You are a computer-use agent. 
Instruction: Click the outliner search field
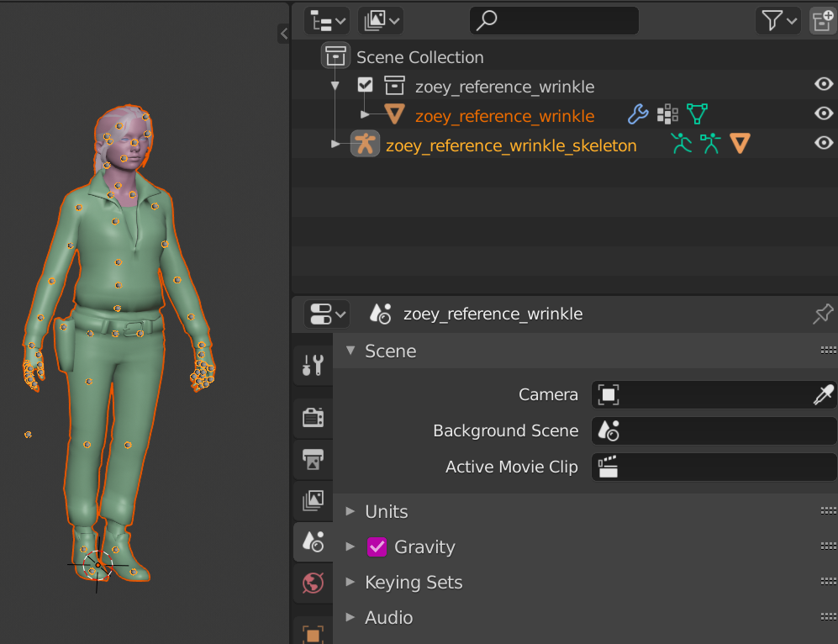pos(555,20)
